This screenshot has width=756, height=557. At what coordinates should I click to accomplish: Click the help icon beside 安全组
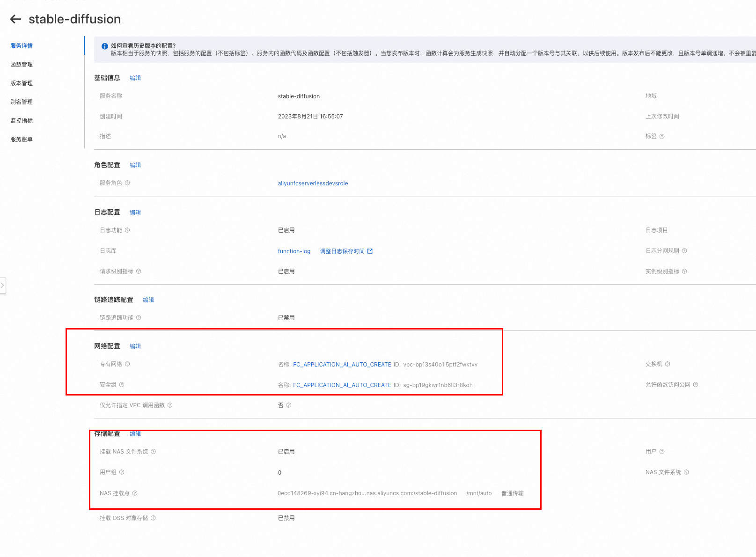pyautogui.click(x=122, y=385)
